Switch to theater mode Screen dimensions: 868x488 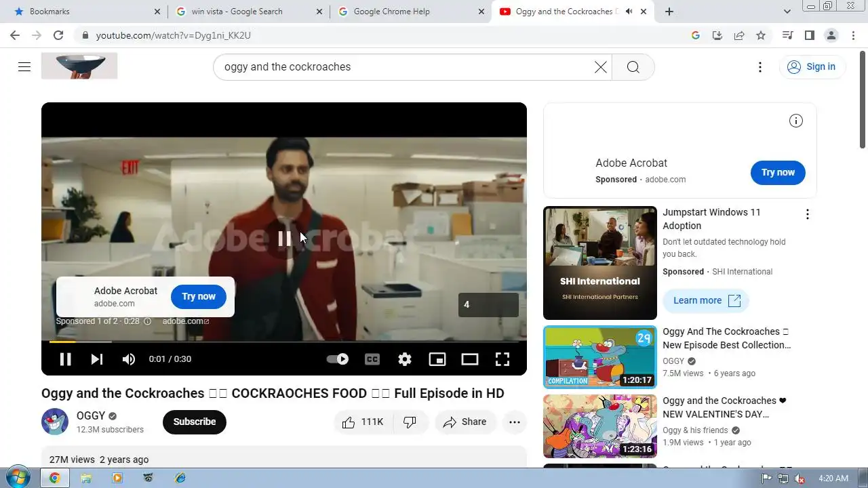coord(470,359)
